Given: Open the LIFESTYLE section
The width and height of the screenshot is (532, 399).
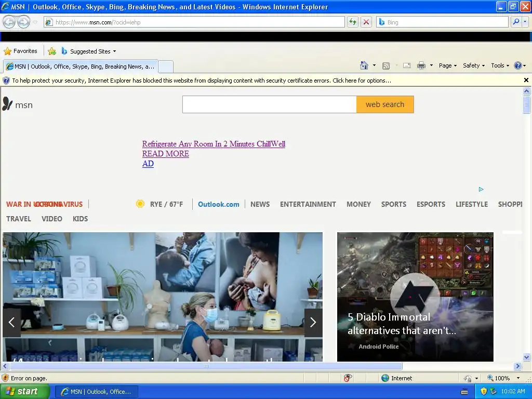Looking at the screenshot, I should coord(472,204).
